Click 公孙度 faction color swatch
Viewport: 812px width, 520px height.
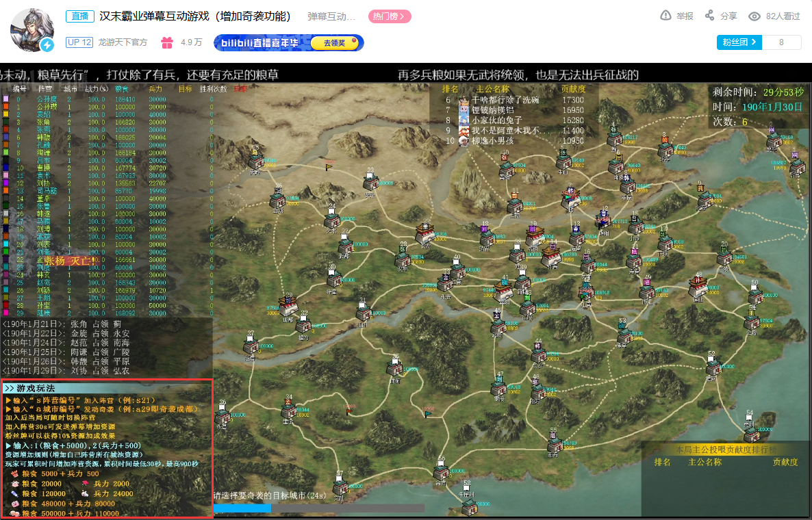click(x=5, y=99)
